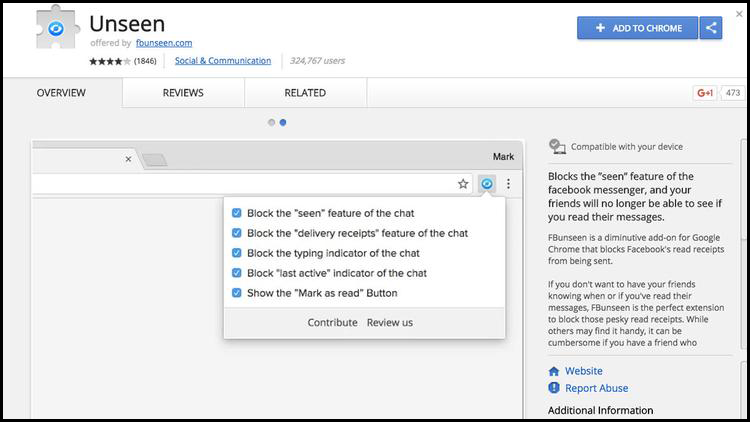Toggle Block the typing indicator checkbox
Image resolution: width=750 pixels, height=422 pixels.
point(237,253)
